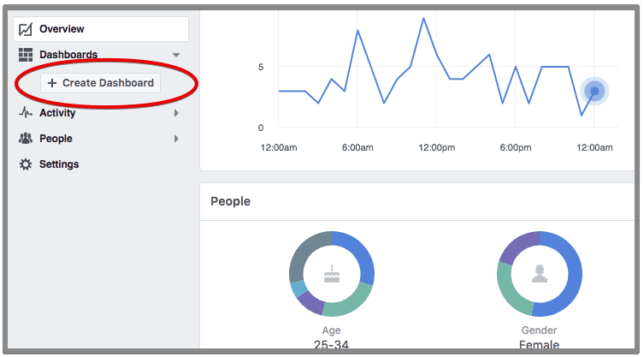Image resolution: width=644 pixels, height=357 pixels.
Task: Select the light blue segment of Age donut
Action: click(298, 289)
